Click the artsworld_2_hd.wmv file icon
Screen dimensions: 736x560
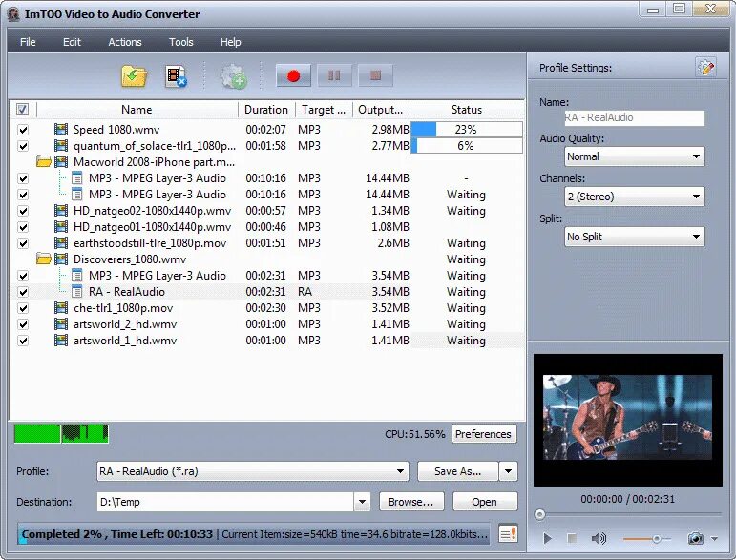(x=60, y=324)
